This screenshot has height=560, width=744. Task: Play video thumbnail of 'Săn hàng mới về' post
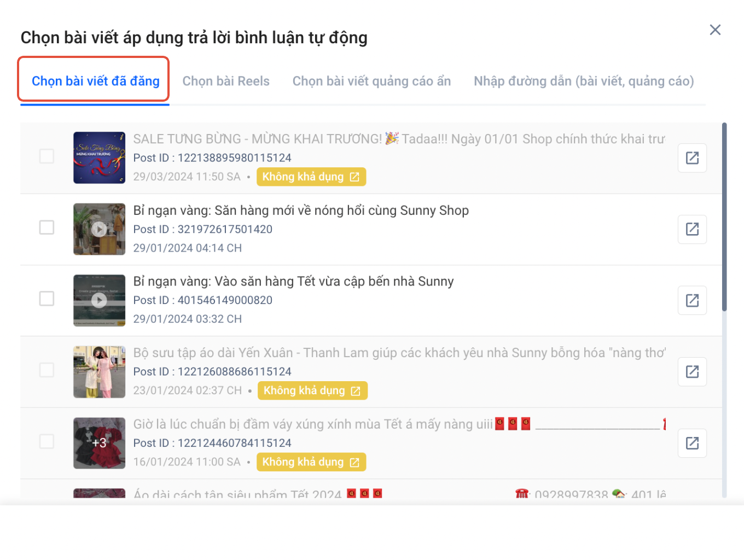click(100, 229)
